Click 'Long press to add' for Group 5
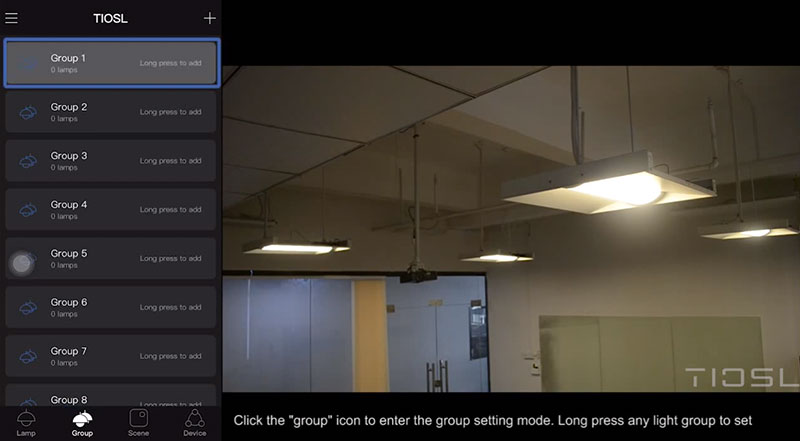 coord(170,258)
